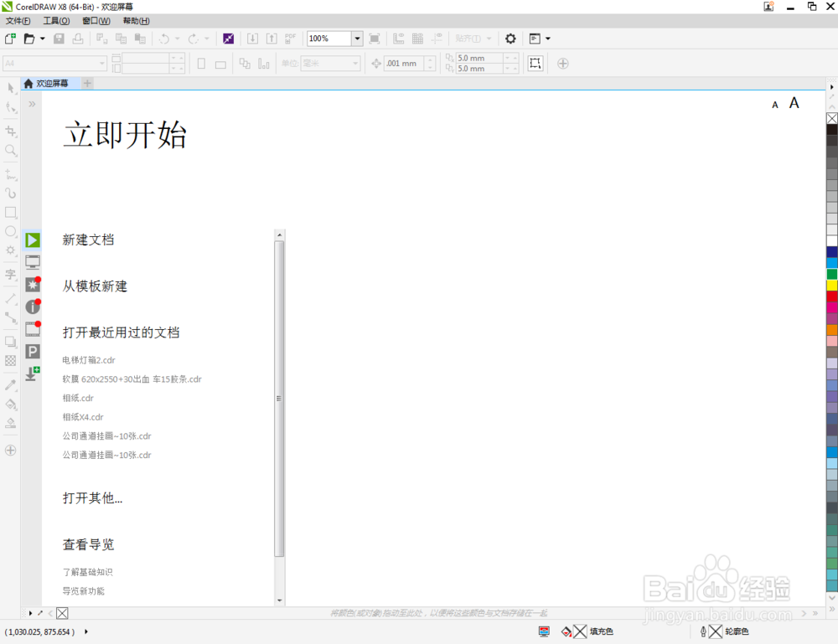Viewport: 838px width, 644px height.
Task: Click the smaller A text size button
Action: (775, 106)
